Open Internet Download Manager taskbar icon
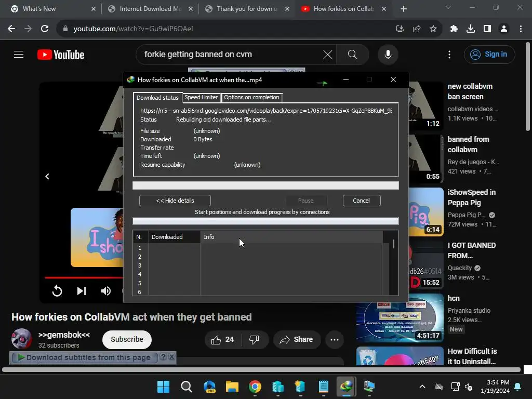This screenshot has width=532, height=399. pyautogui.click(x=346, y=387)
